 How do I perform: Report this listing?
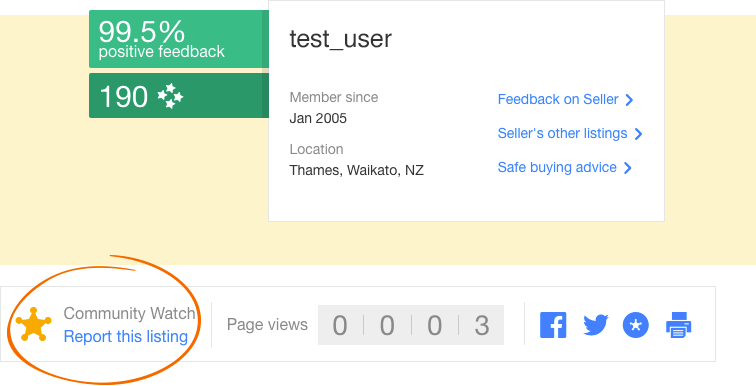[x=125, y=336]
